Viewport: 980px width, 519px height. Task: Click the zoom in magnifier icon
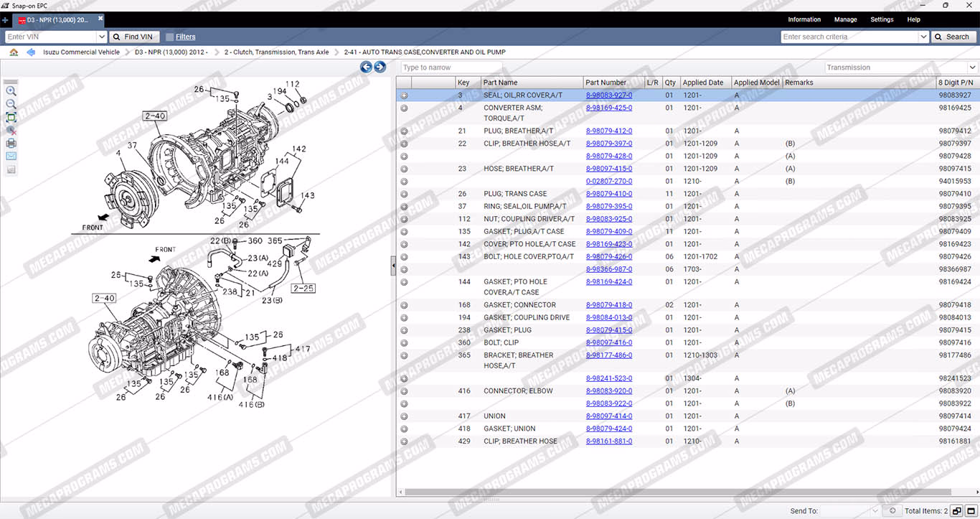[11, 91]
